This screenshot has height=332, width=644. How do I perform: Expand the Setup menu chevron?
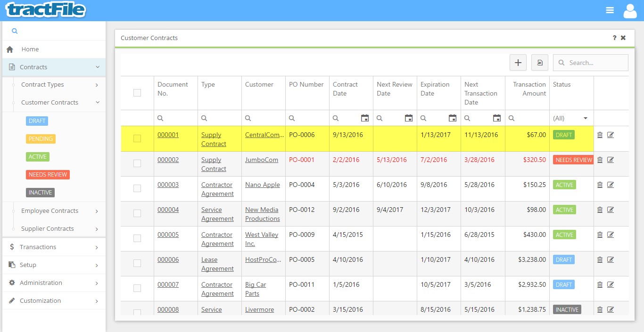click(x=97, y=265)
